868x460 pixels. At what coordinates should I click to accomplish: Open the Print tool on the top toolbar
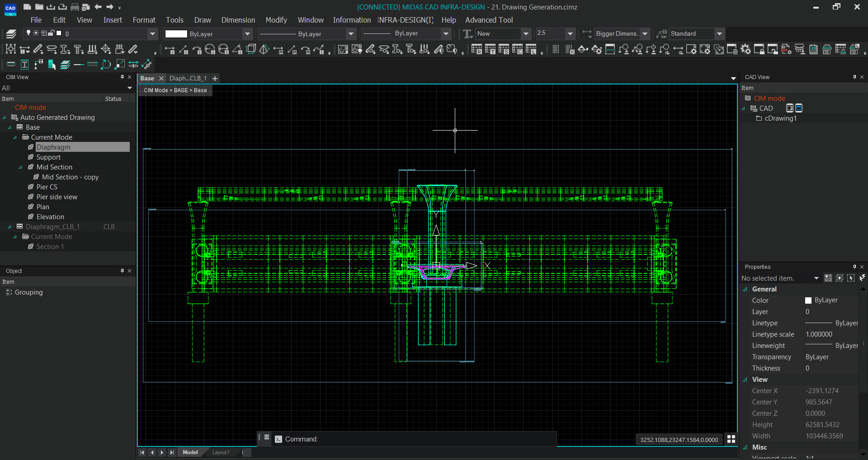tap(75, 7)
